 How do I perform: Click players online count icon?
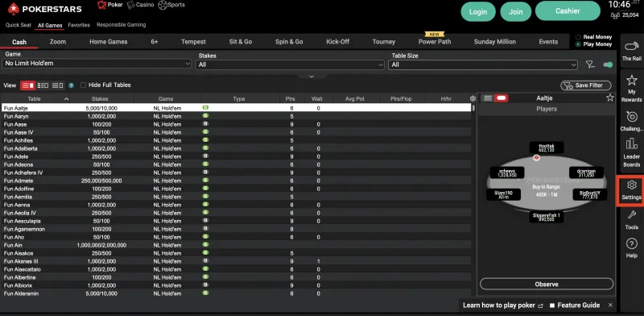click(615, 15)
